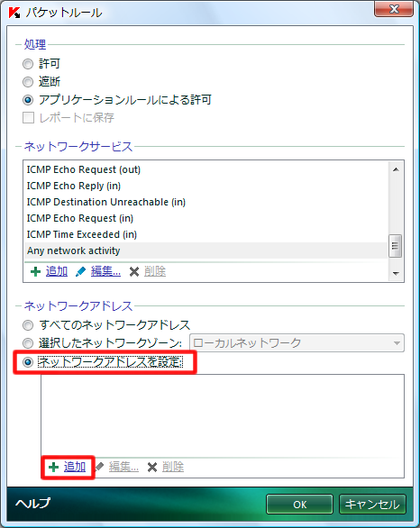The image size is (420, 528).
Task: Click the OK button
Action: 299,504
